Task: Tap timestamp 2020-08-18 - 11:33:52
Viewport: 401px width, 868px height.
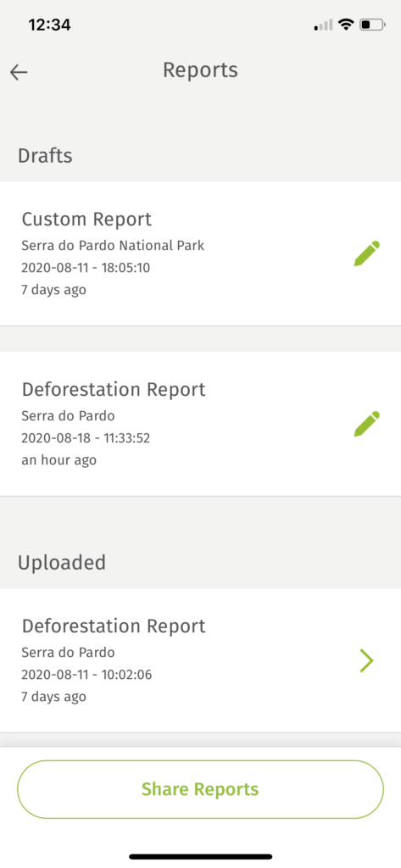Action: pyautogui.click(x=86, y=438)
